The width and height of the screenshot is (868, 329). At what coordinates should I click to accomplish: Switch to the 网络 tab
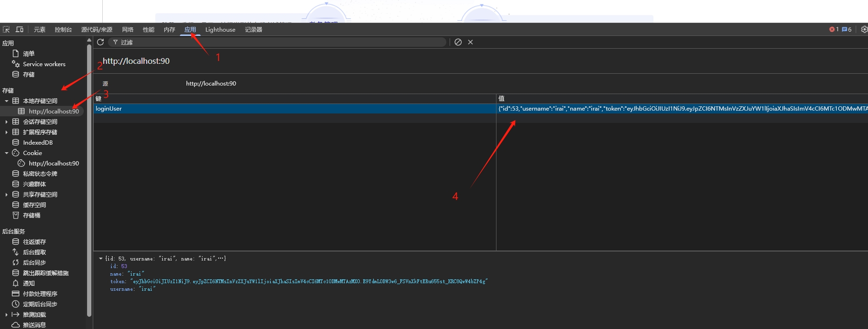[128, 29]
